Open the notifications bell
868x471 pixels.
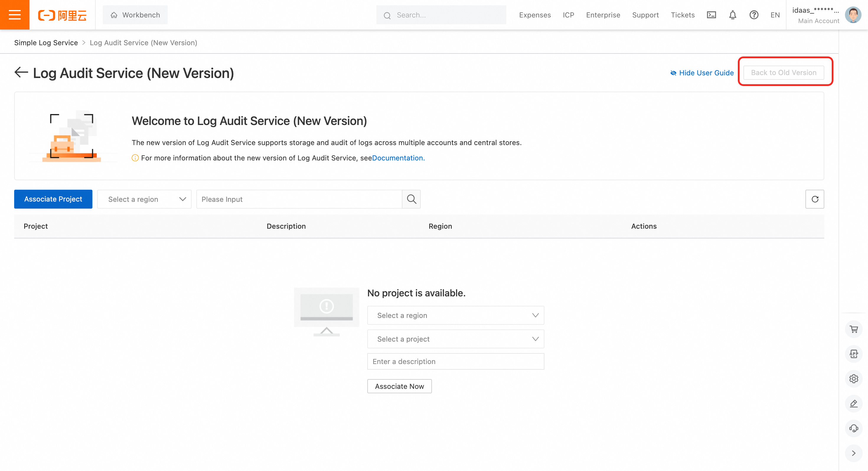732,15
